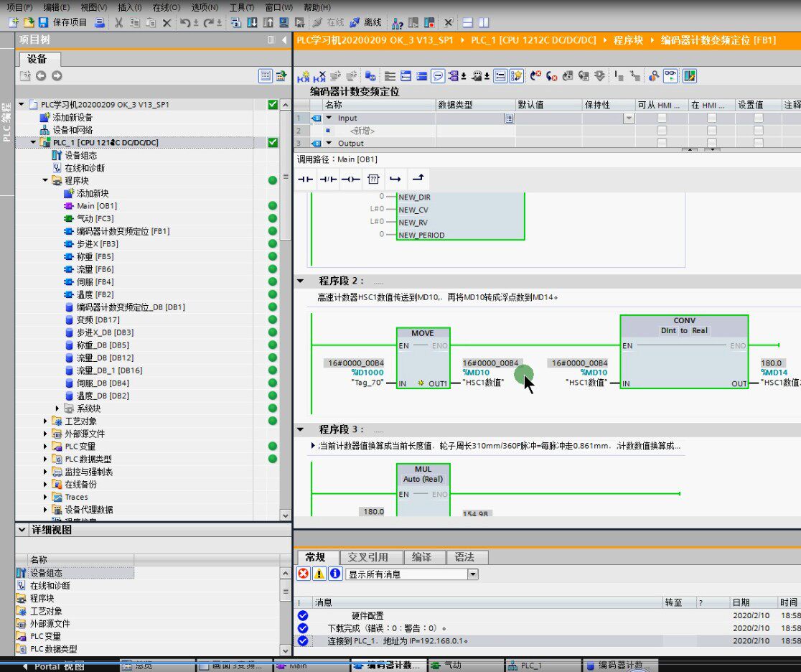Toggle HMI accessible checkbox for Input row
Viewport: 801px width, 672px height.
tap(662, 118)
